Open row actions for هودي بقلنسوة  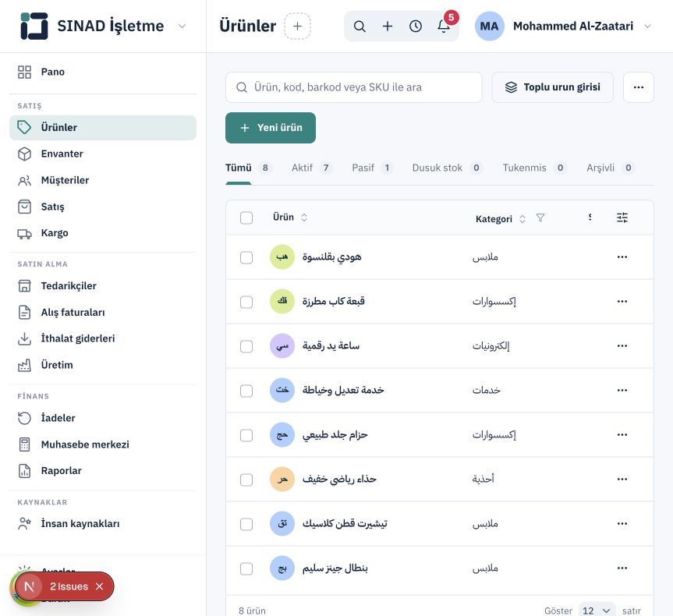622,257
